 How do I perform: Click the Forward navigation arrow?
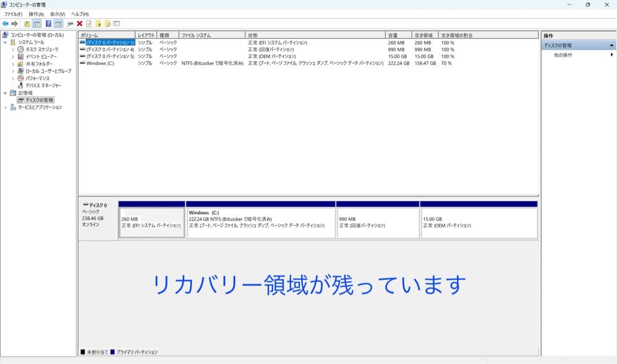(x=14, y=23)
